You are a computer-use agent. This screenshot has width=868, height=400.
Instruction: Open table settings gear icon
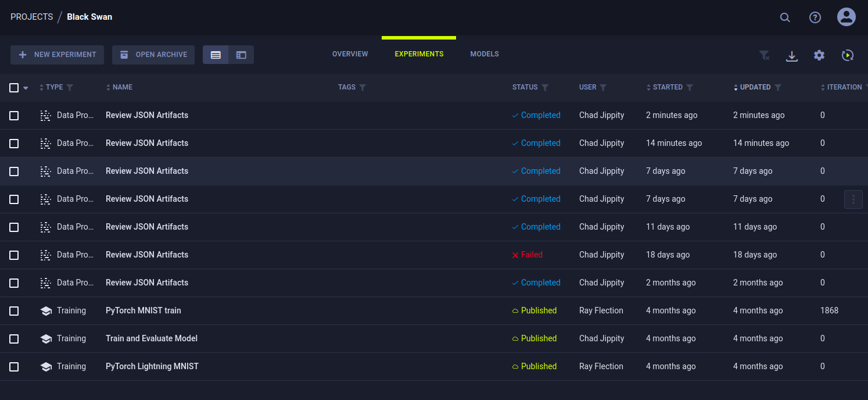[x=819, y=55]
